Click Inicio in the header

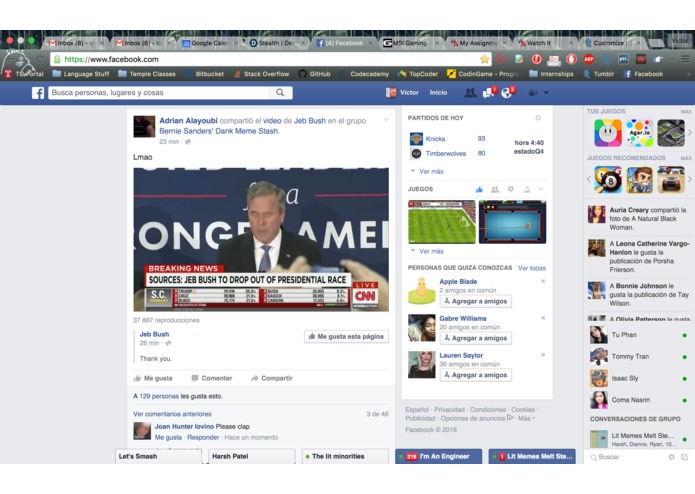(x=438, y=93)
